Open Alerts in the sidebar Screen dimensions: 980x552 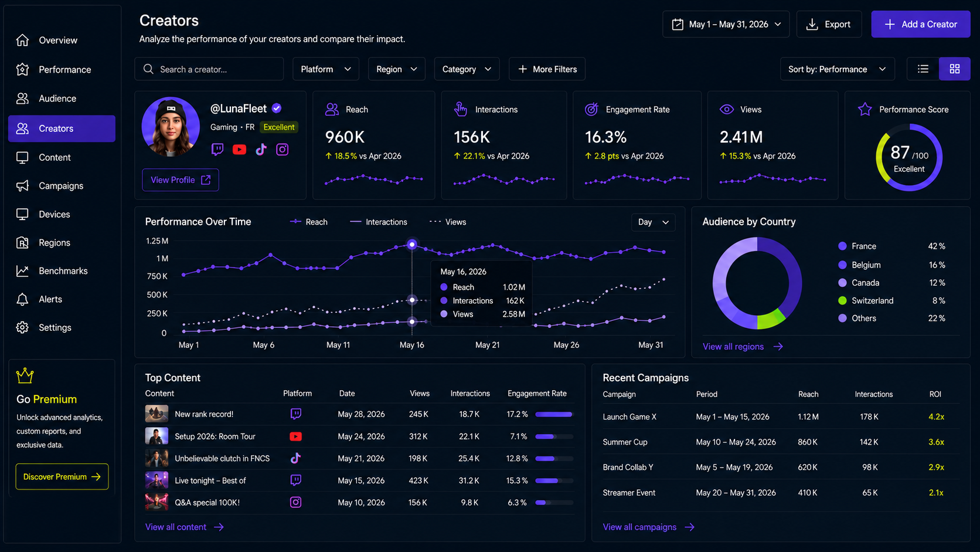click(62, 299)
